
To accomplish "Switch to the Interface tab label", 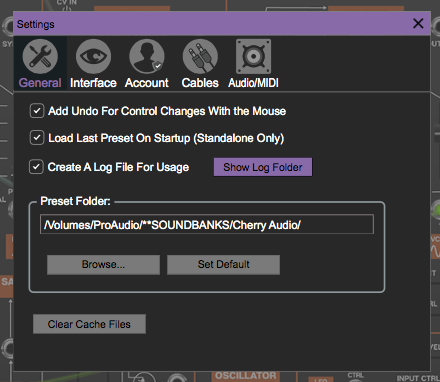I will (93, 83).
